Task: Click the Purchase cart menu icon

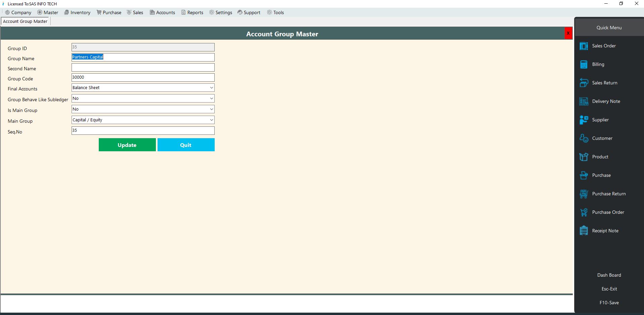Action: point(99,12)
